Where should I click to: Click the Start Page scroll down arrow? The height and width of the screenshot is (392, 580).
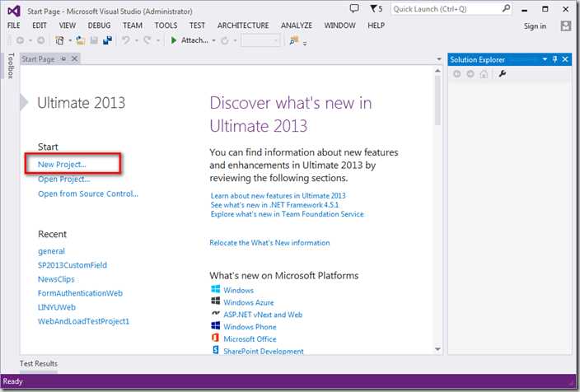[438, 348]
